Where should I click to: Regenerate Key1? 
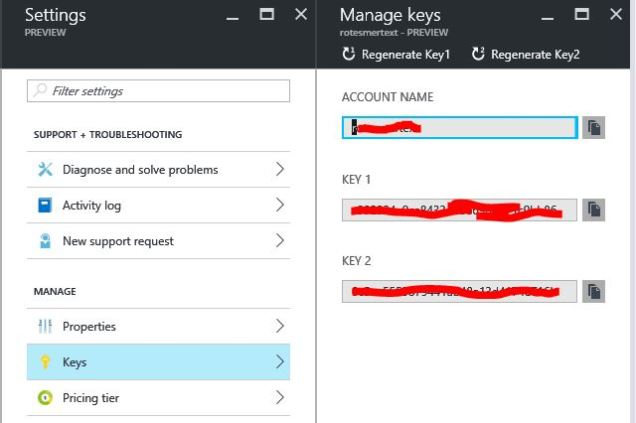click(396, 54)
